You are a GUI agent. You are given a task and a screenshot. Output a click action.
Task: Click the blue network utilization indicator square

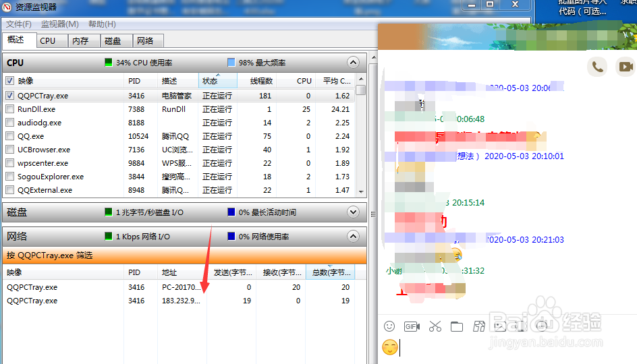(x=231, y=236)
